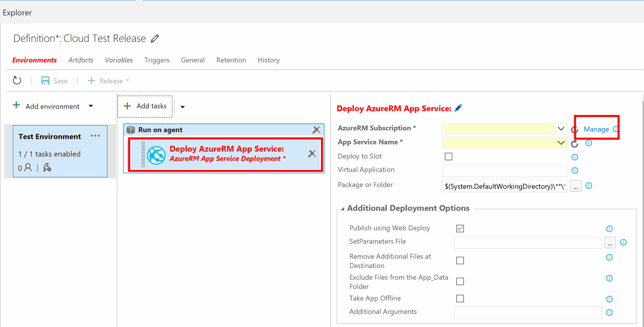The height and width of the screenshot is (327, 644).
Task: Open the Test Environment ellipsis menu
Action: (x=95, y=136)
